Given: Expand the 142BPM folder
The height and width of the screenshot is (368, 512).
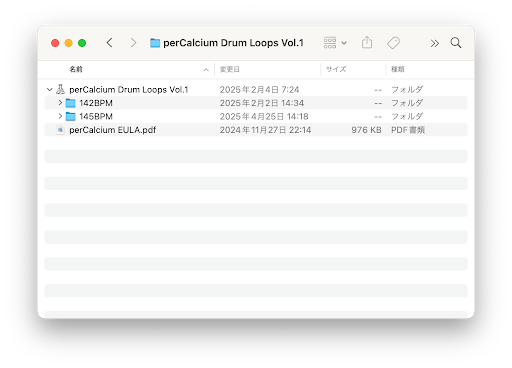Looking at the screenshot, I should click(60, 103).
